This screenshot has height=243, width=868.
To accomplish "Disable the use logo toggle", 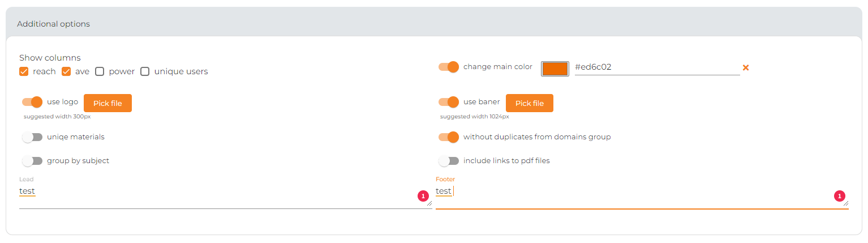I will (32, 102).
